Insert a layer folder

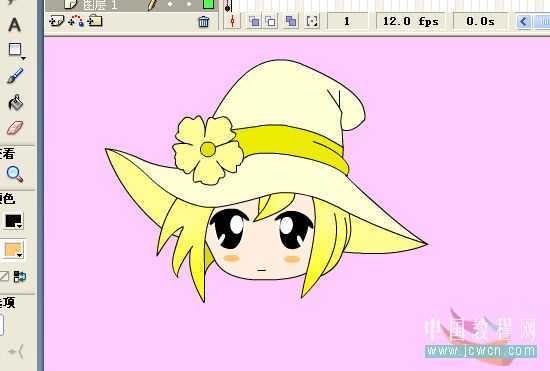pyautogui.click(x=95, y=21)
